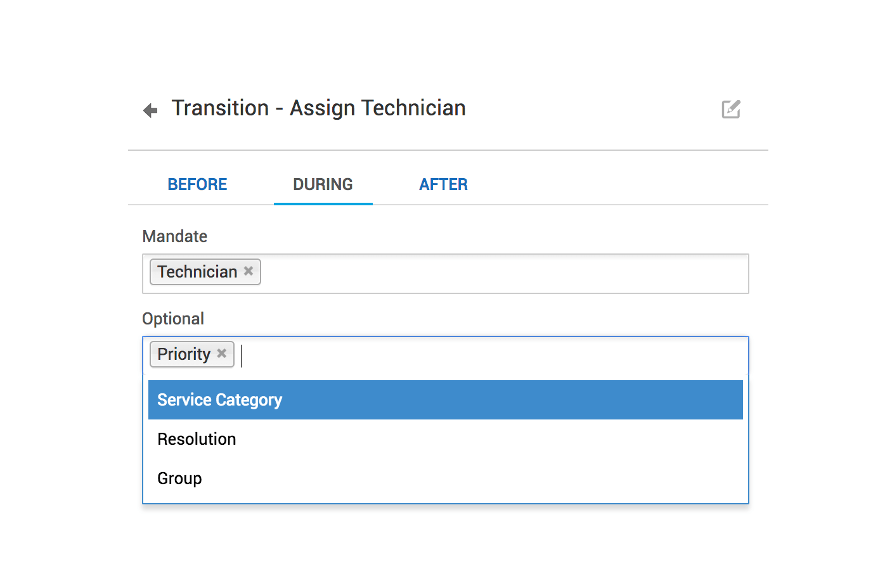
Task: Click the blue underline beneath DURING
Action: click(x=323, y=204)
